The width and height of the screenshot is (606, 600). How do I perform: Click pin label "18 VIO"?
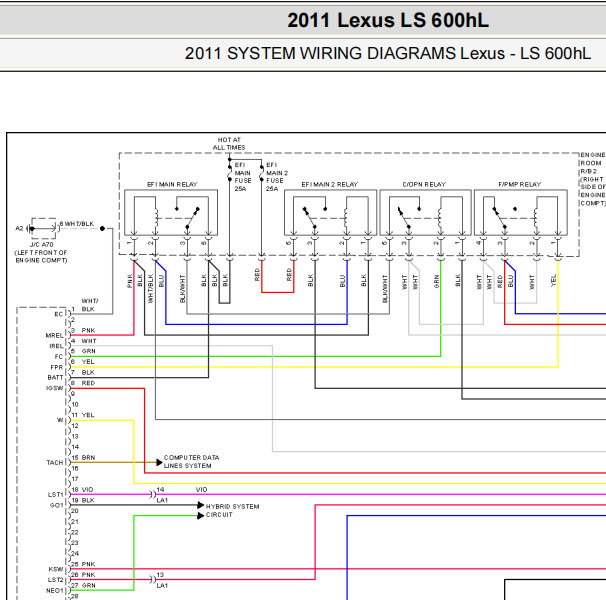coord(82,489)
